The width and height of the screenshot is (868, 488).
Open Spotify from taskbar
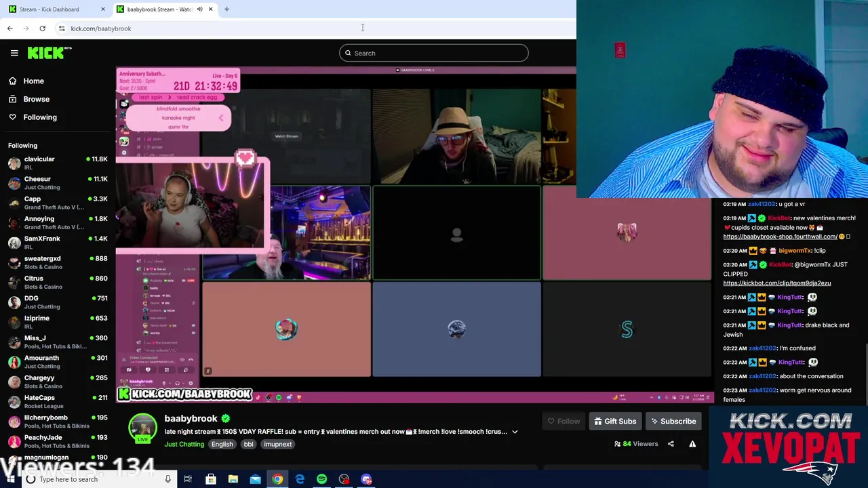[321, 479]
